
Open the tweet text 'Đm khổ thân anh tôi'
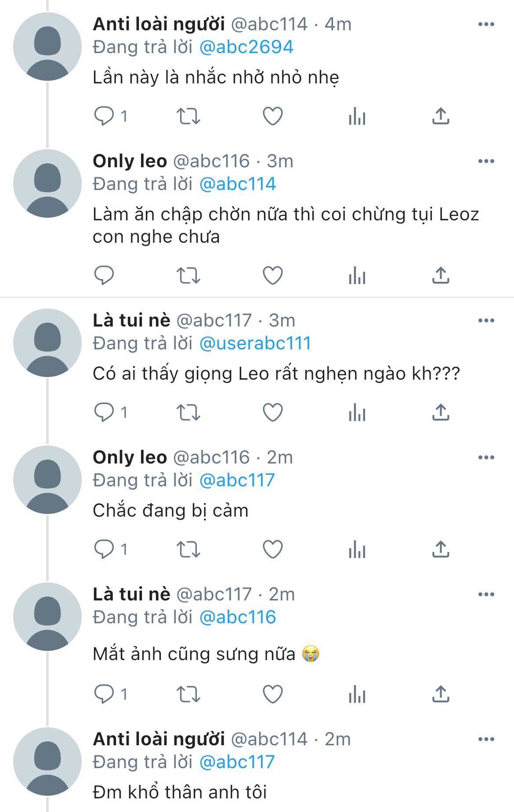point(180,792)
